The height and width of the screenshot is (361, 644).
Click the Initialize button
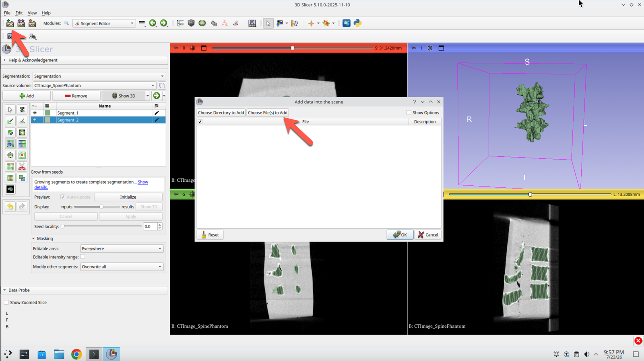pos(128,197)
